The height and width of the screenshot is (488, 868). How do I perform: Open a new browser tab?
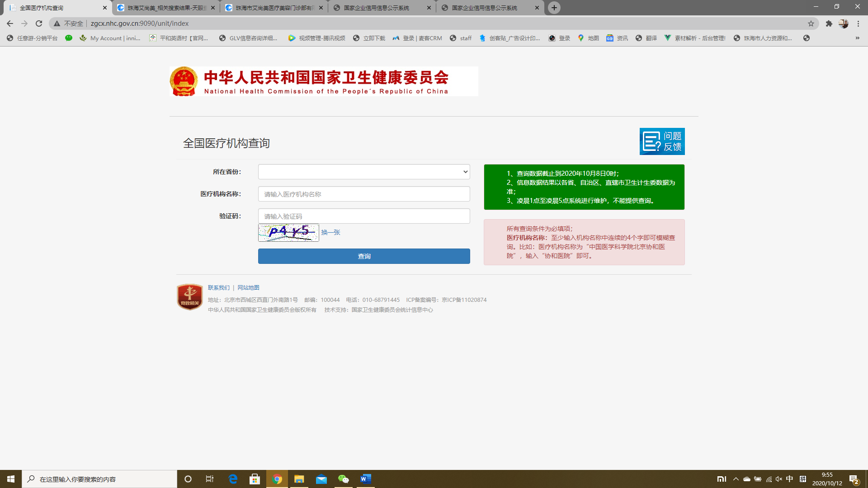[554, 8]
